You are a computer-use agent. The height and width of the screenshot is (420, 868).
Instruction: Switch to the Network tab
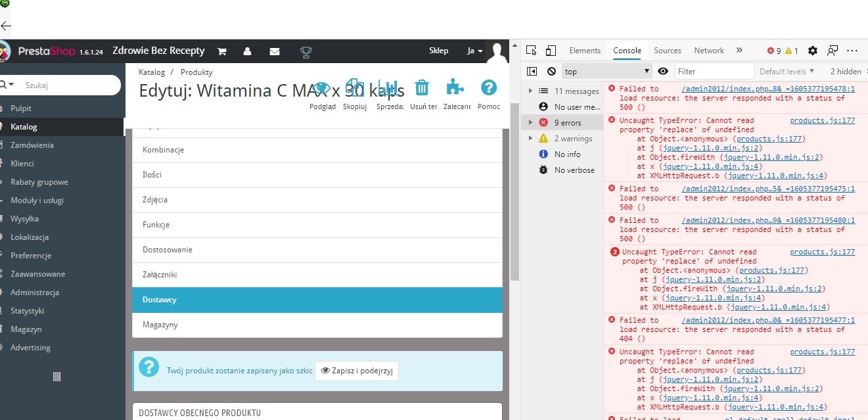(709, 51)
